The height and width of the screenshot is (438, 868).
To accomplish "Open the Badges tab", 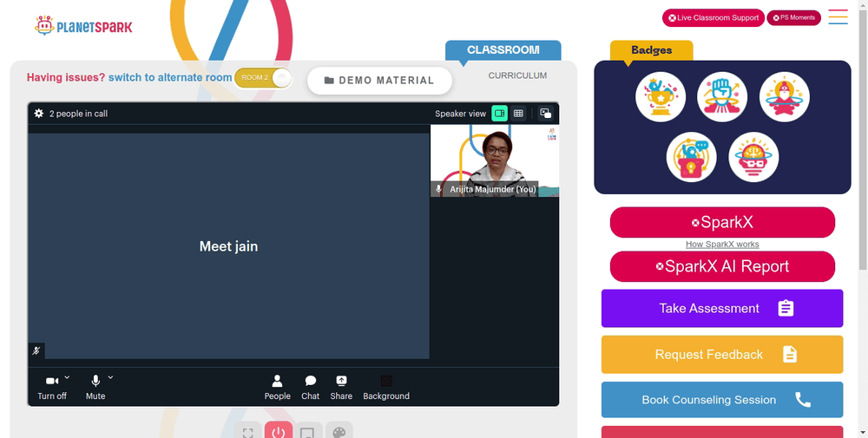I will point(652,50).
